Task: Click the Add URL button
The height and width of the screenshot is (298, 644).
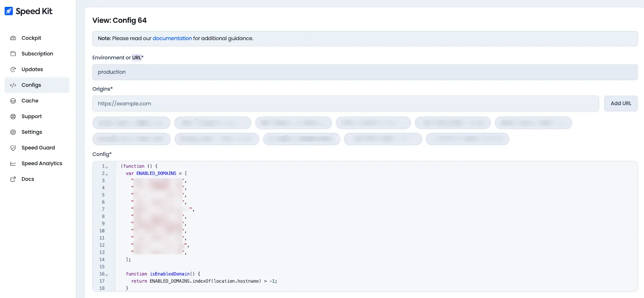Action: pos(621,103)
